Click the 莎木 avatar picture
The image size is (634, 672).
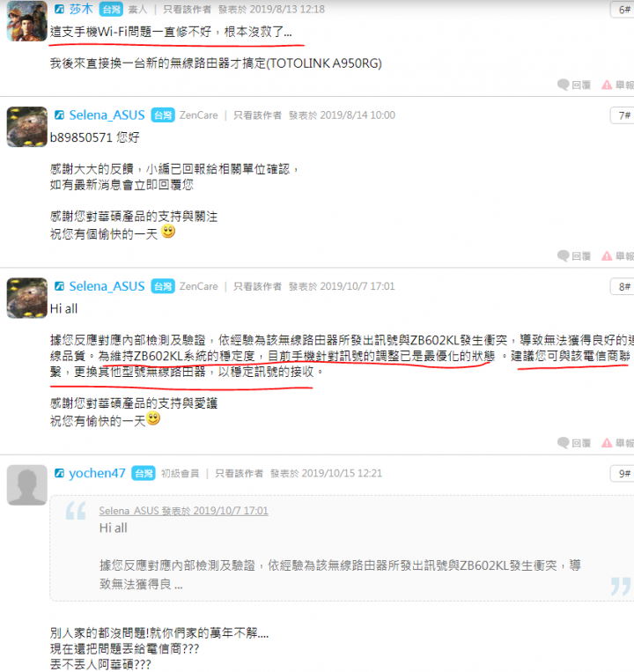click(x=27, y=21)
